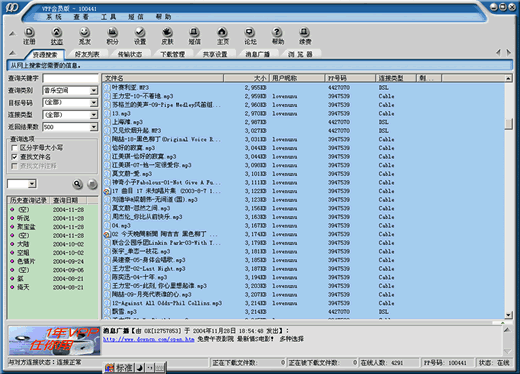Open the 目标号码 target number dropdown
The image size is (520, 374).
point(94,103)
